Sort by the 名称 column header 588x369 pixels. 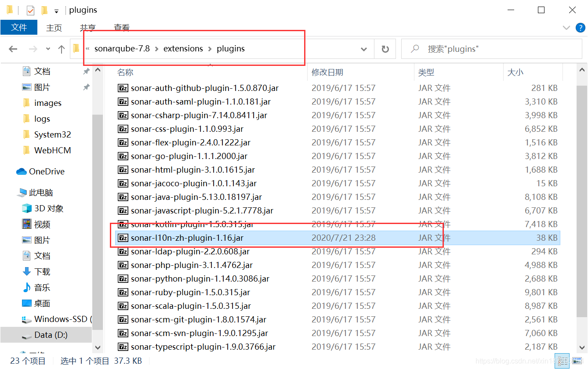(x=126, y=72)
